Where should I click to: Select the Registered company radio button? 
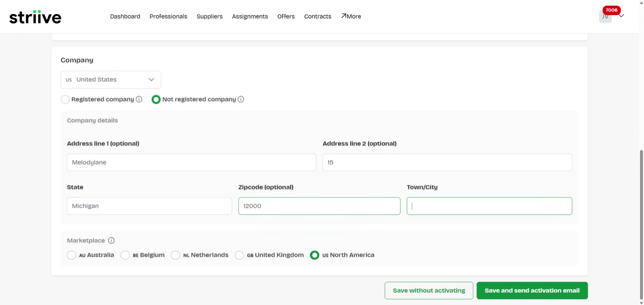tap(65, 100)
